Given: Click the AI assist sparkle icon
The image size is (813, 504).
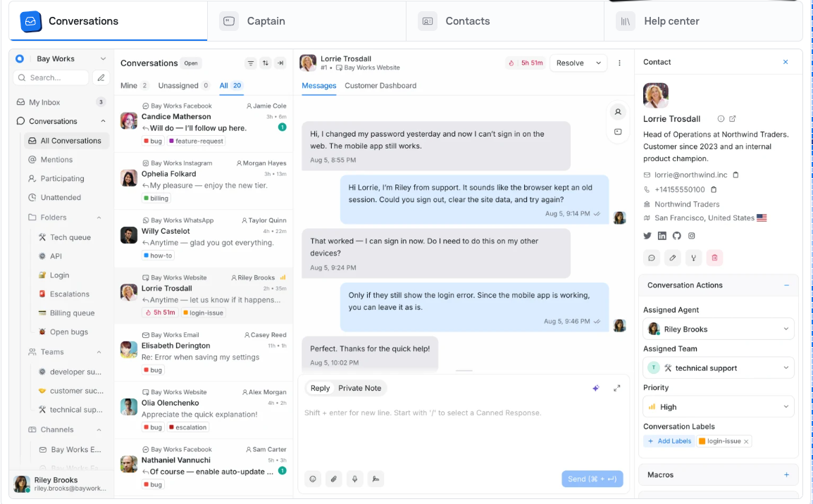Looking at the screenshot, I should pos(596,388).
